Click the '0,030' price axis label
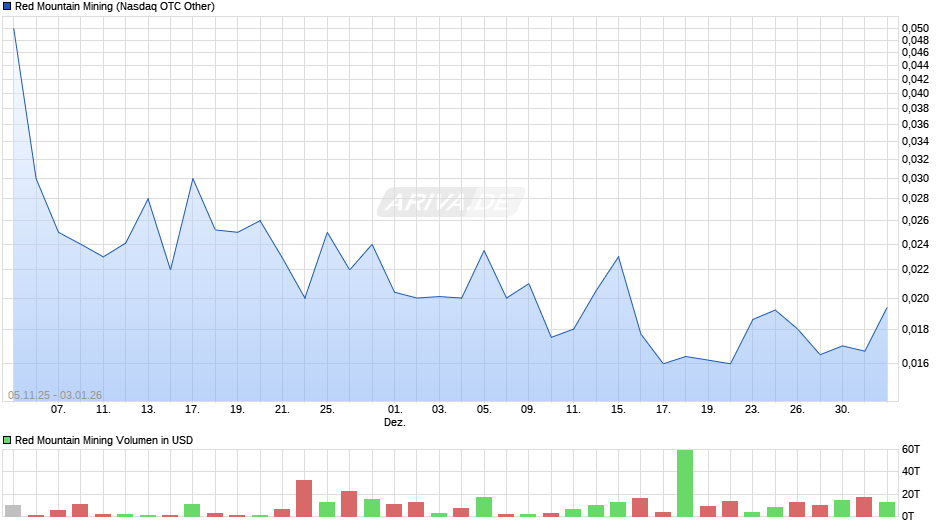Screen dimensions: 940x526 click(915, 178)
